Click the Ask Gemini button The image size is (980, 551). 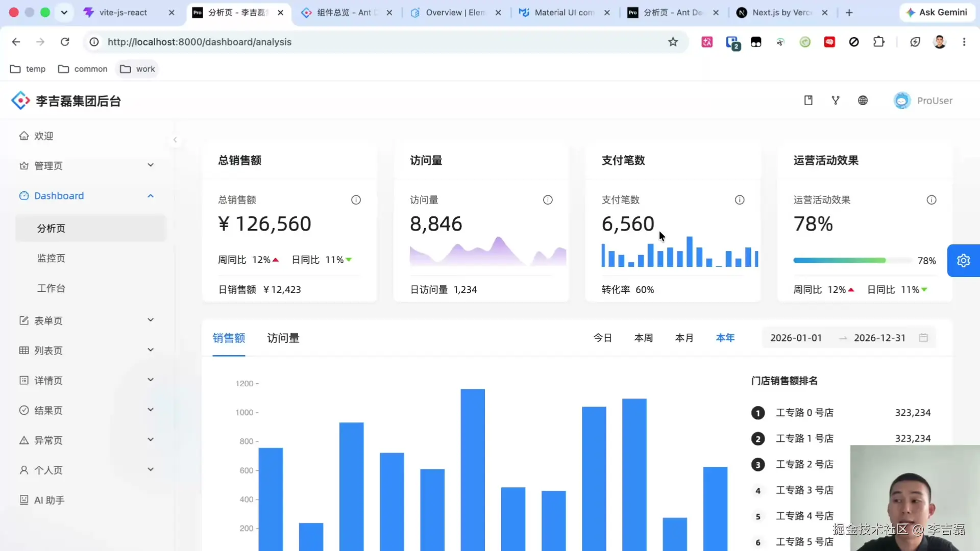pos(937,13)
